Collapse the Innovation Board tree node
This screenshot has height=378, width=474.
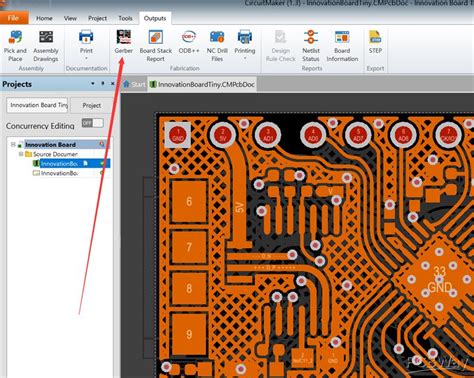point(13,145)
